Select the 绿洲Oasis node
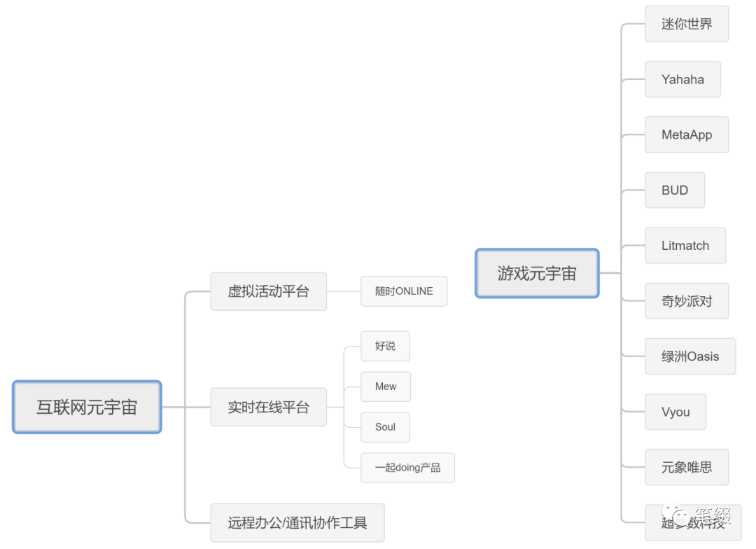The width and height of the screenshot is (756, 549). (x=690, y=356)
